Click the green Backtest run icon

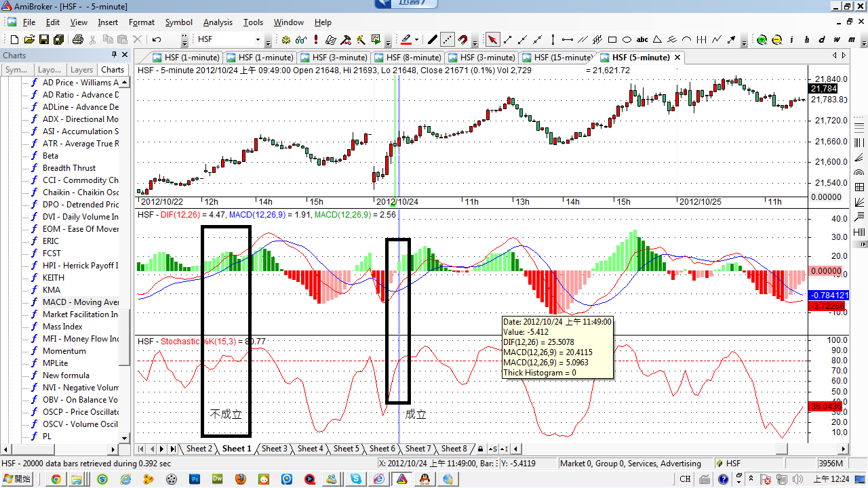pyautogui.click(x=376, y=39)
